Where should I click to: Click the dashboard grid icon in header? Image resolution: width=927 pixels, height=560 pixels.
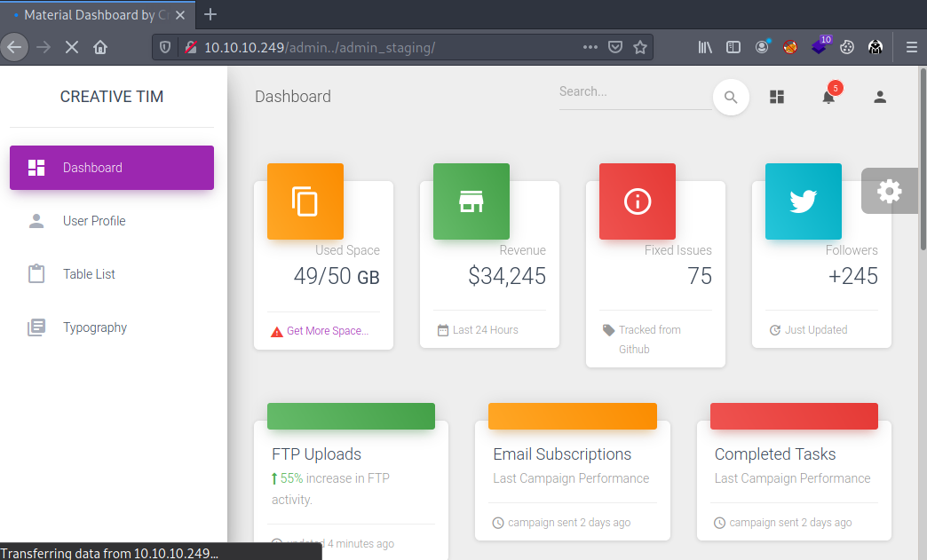pyautogui.click(x=777, y=97)
